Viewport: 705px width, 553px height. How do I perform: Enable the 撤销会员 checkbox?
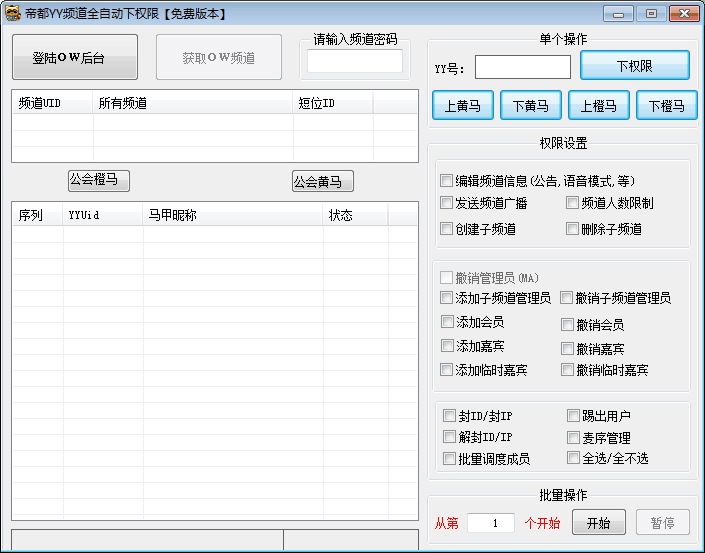click(567, 325)
